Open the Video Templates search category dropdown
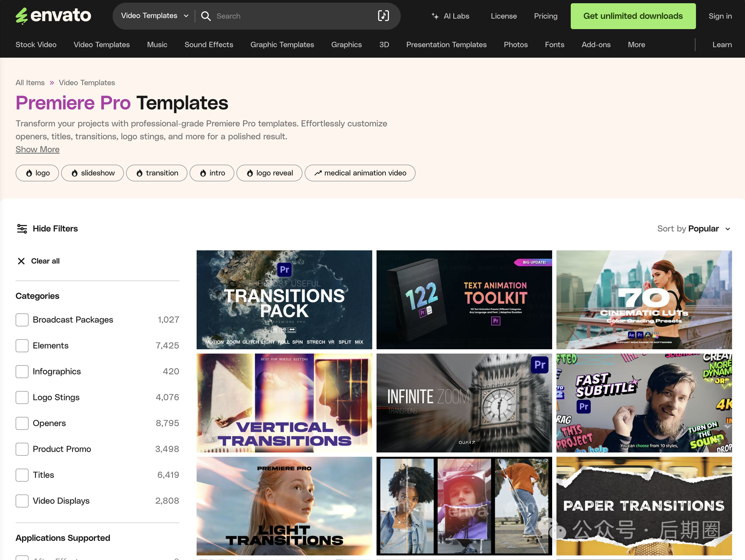Image resolution: width=745 pixels, height=560 pixels. (x=155, y=16)
